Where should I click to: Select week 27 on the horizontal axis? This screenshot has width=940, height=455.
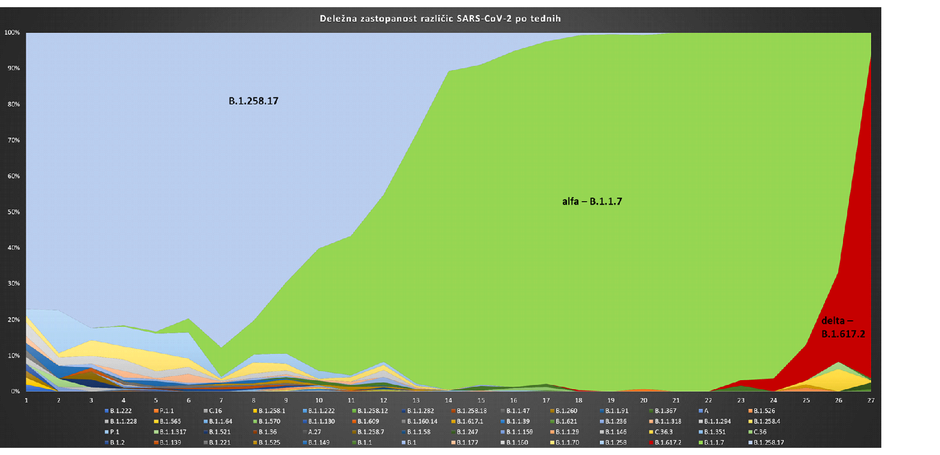[x=869, y=399]
